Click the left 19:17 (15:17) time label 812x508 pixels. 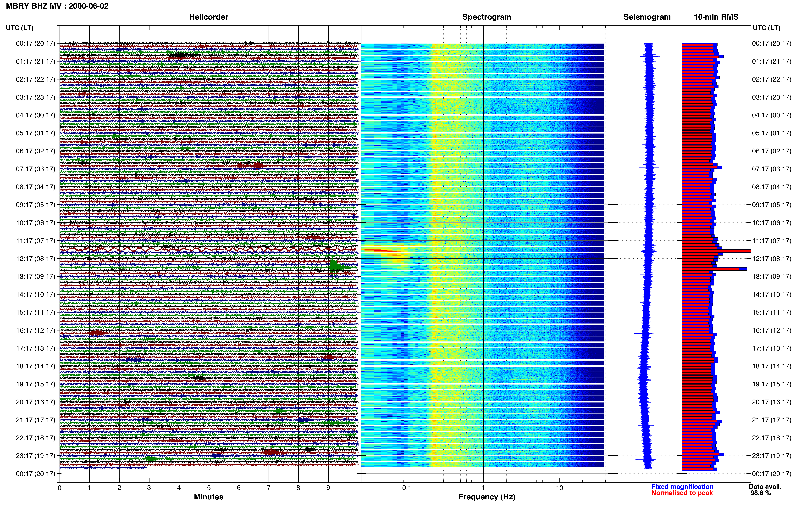coord(36,384)
